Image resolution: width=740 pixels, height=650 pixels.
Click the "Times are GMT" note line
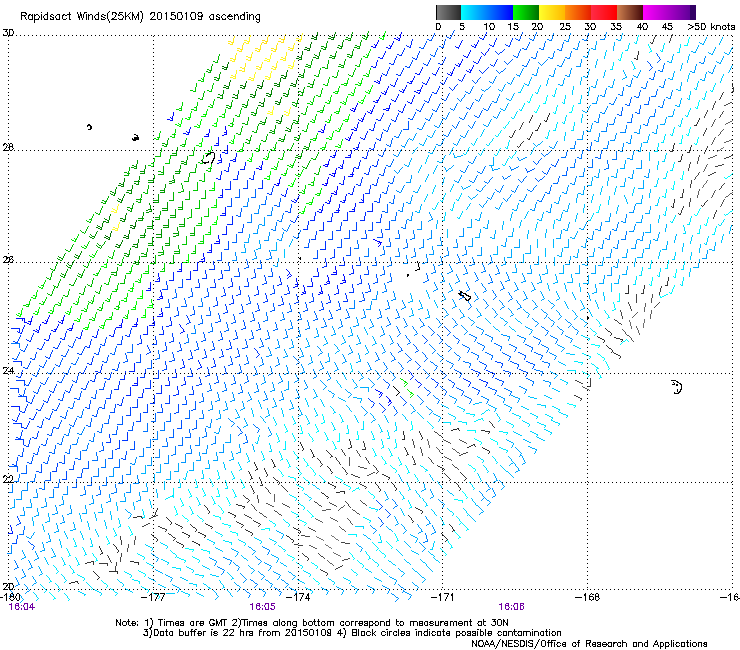pyautogui.click(x=311, y=623)
